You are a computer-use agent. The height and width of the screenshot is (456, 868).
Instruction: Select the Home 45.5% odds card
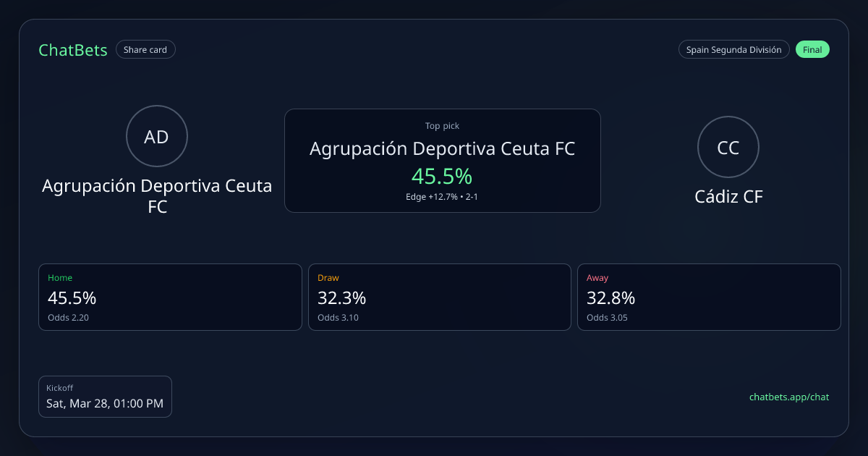170,297
